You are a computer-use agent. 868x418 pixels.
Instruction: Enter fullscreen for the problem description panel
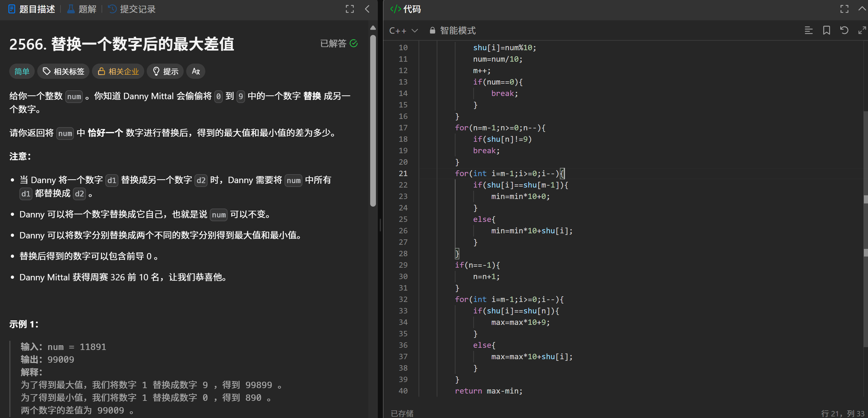tap(350, 9)
